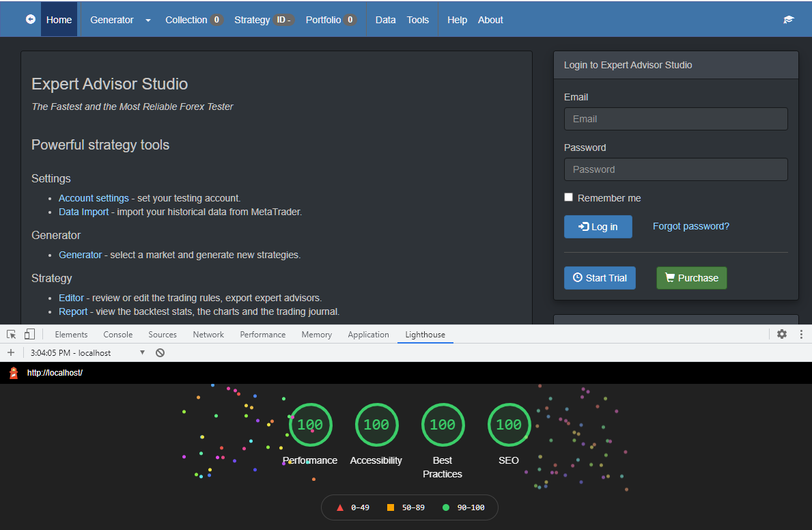Open the graduation cap icon in navbar

pos(788,20)
